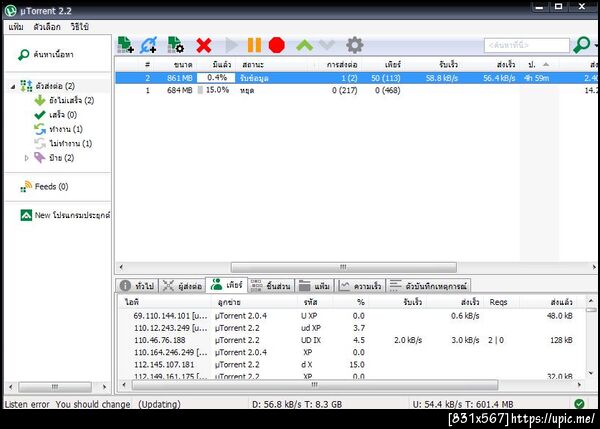Sort by ป. ETA column header
600x429 pixels.
click(539, 65)
